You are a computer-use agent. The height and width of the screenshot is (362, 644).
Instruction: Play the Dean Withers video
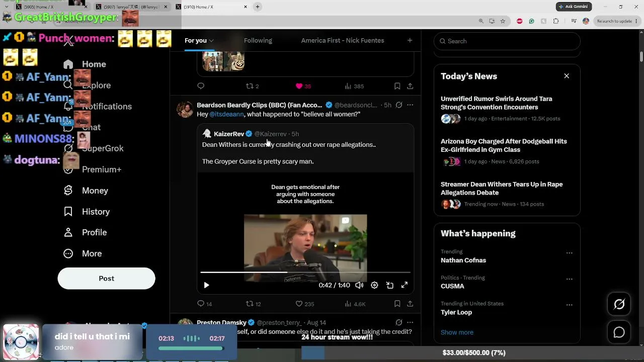pos(206,285)
